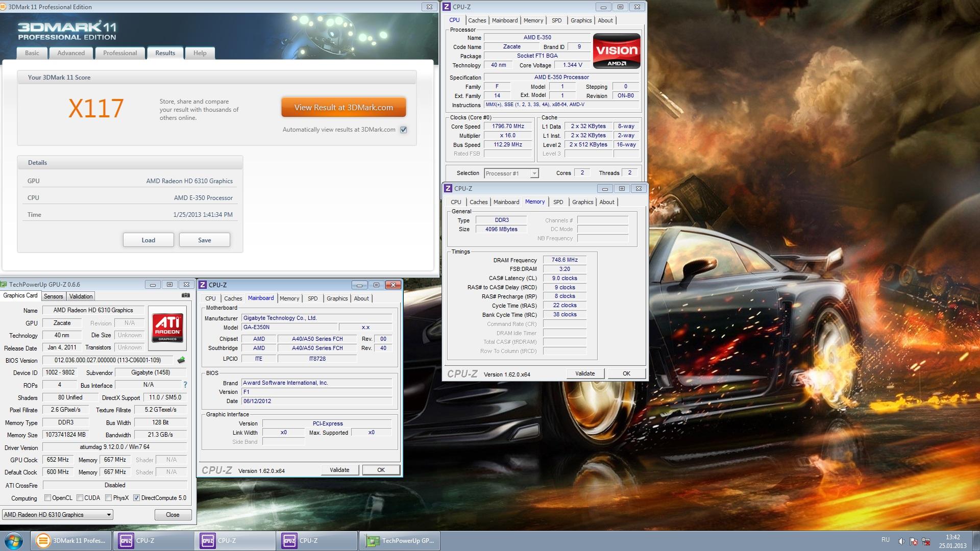This screenshot has width=980, height=551.
Task: Click Validate in CPU-Z Memory window
Action: tap(585, 373)
